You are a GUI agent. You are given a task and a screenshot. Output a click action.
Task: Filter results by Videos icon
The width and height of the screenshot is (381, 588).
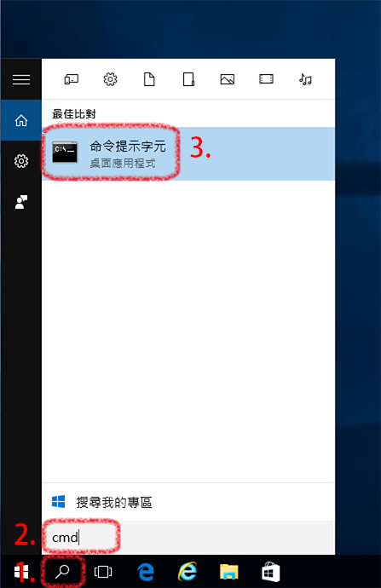coord(266,79)
